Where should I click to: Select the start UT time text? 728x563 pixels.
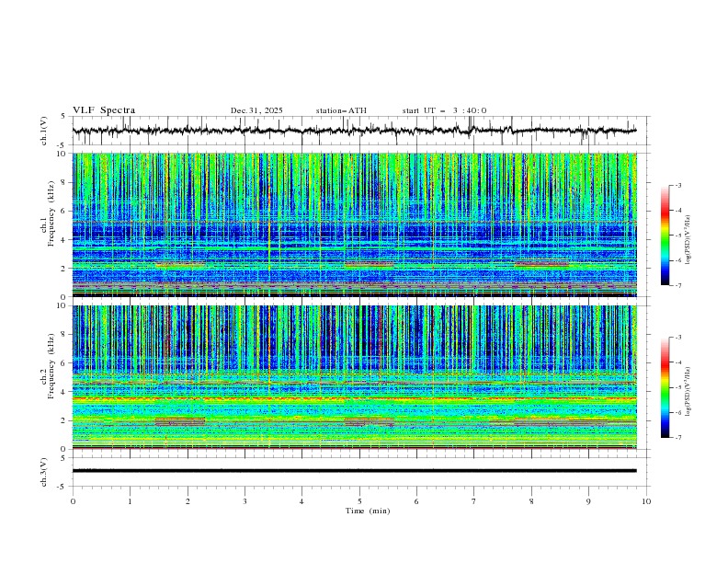click(x=444, y=110)
